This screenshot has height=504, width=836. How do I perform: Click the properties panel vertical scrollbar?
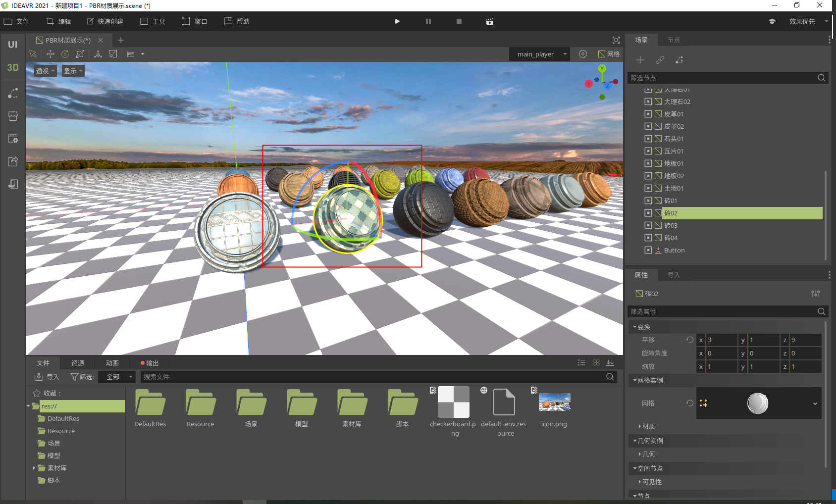(825, 394)
